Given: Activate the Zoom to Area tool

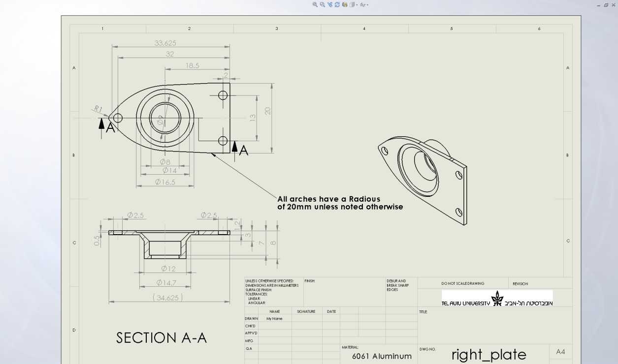Looking at the screenshot, I should [323, 4].
